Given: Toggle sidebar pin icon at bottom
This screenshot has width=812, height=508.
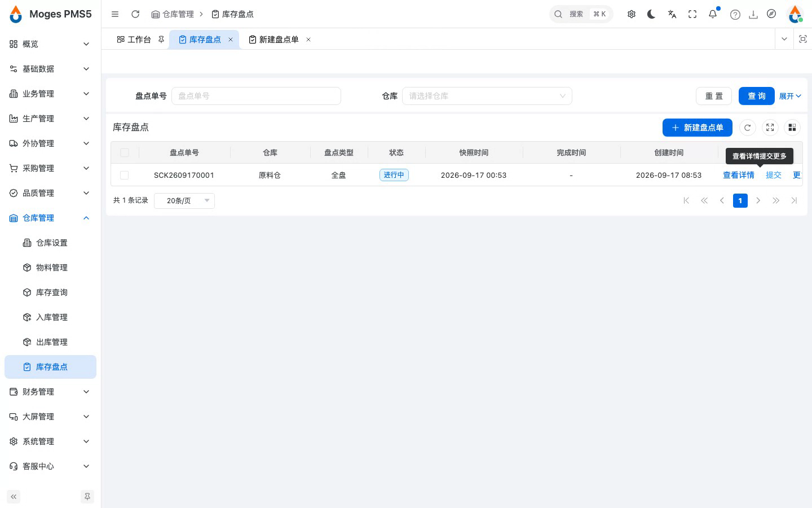Looking at the screenshot, I should 87,497.
